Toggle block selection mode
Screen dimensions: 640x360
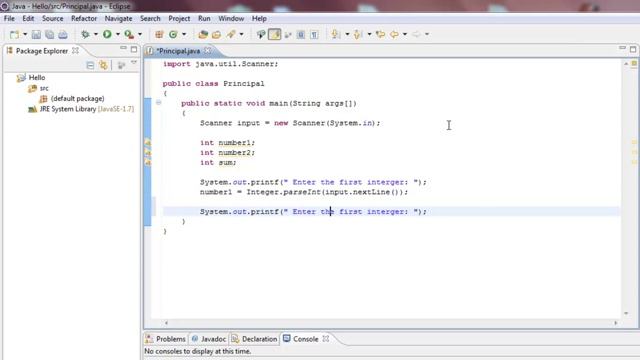[301, 35]
